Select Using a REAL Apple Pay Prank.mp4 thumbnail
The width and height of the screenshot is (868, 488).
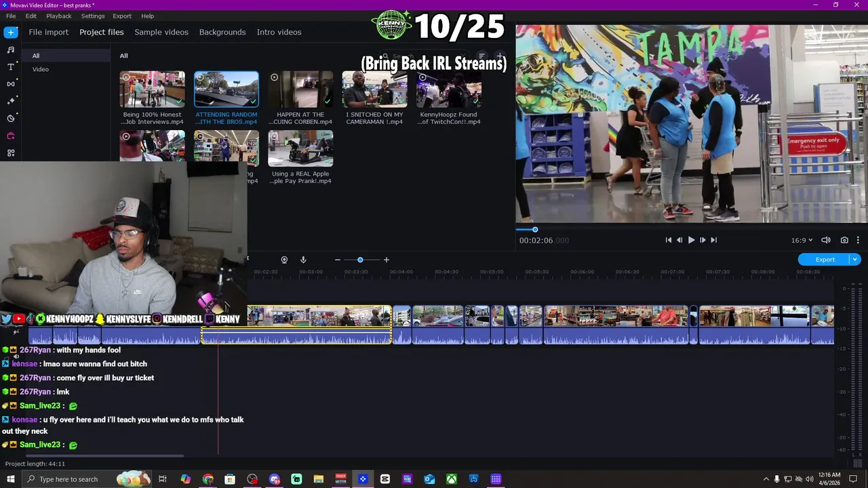click(300, 148)
